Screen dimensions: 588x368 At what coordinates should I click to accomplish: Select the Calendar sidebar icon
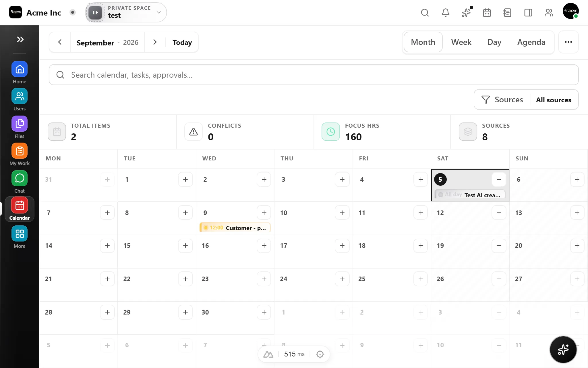(20, 206)
